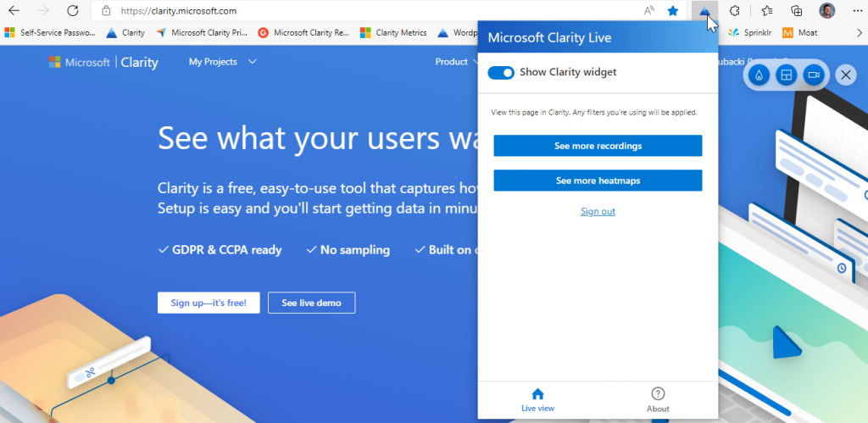Click the Microsoft Clarity Live panel title
Viewport: 868px width, 423px height.
(x=549, y=37)
